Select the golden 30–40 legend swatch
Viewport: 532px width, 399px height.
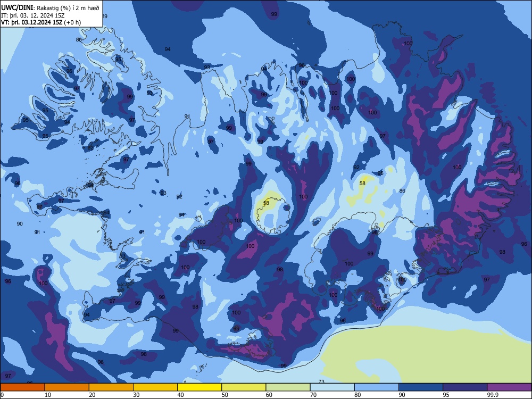click(155, 387)
